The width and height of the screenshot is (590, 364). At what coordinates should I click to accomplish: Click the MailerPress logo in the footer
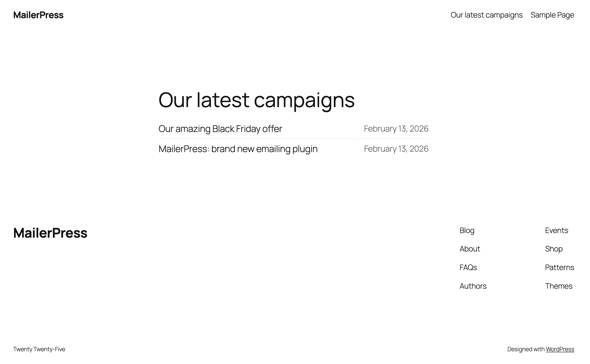coord(50,233)
